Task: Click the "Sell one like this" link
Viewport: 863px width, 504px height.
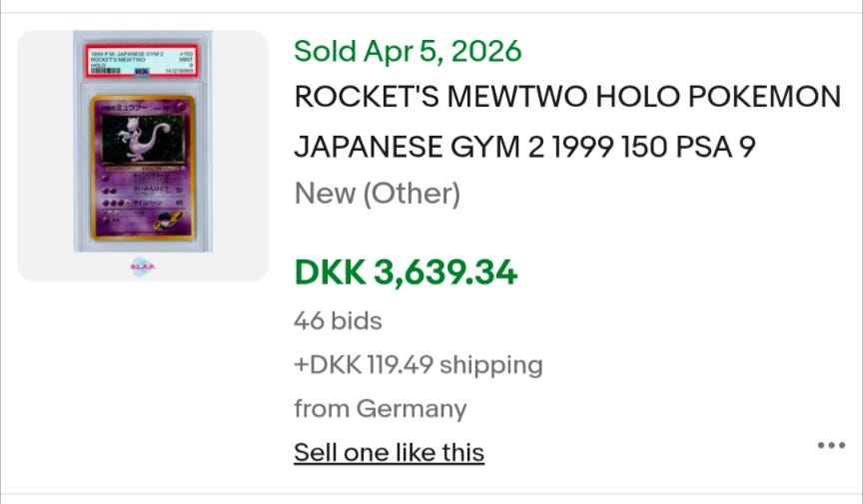Action: tap(389, 452)
